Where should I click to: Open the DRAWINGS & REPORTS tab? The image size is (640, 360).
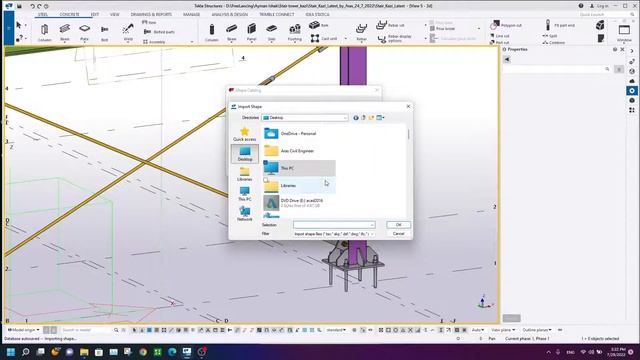coord(151,14)
